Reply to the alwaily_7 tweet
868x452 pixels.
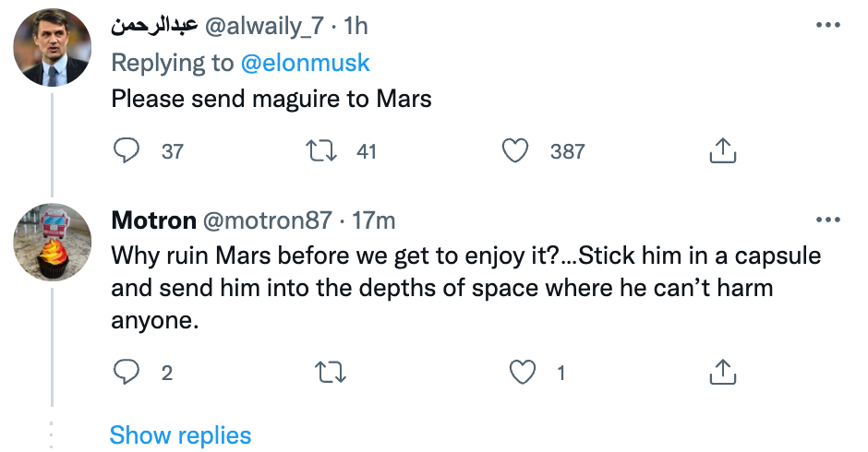tap(127, 151)
